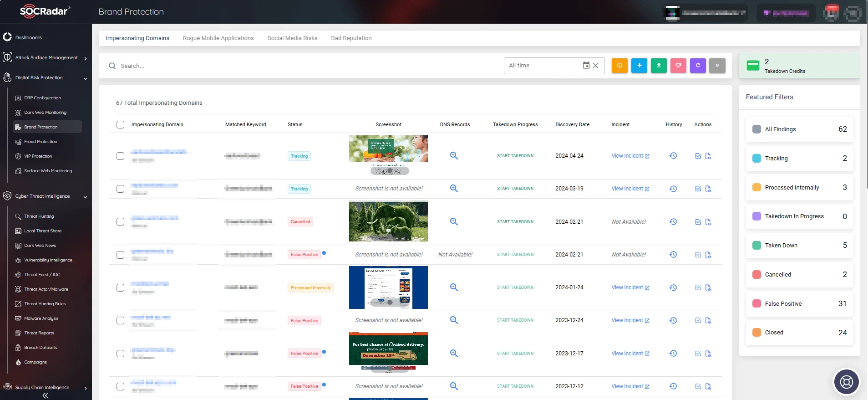
Task: Click START TAKEDOWN for 2024-01-24 row
Action: (515, 287)
